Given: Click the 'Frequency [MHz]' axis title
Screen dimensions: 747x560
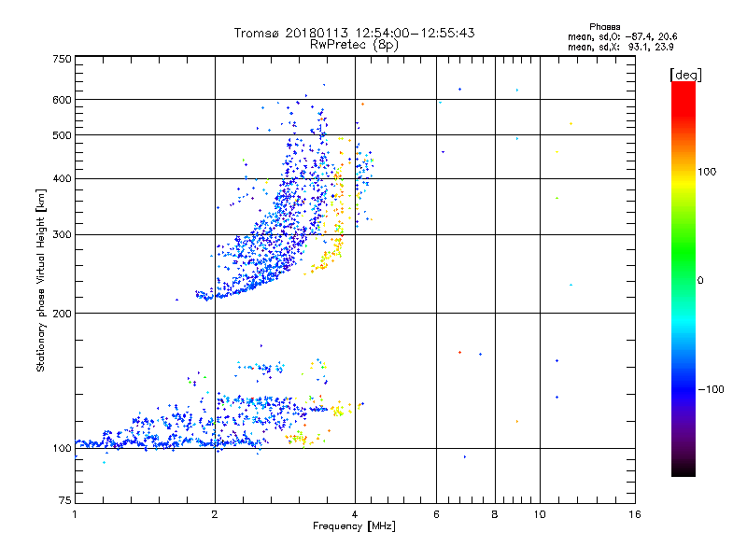Looking at the screenshot, I should pyautogui.click(x=354, y=526).
